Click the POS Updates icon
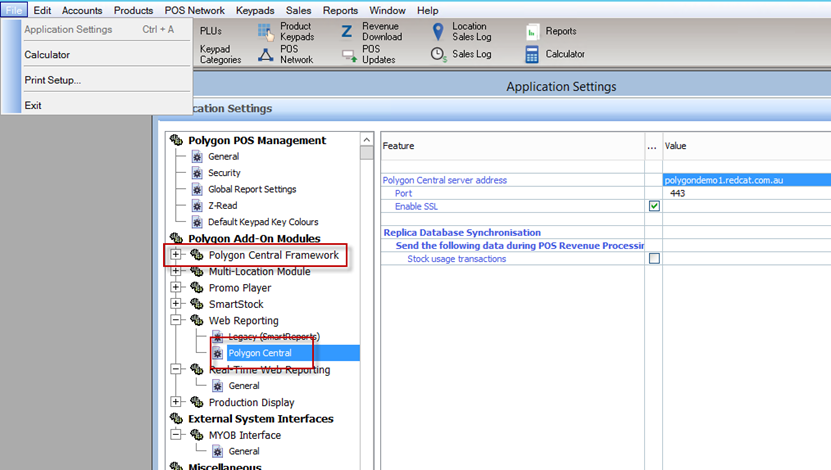Screen dimensions: 831x470 [349, 55]
